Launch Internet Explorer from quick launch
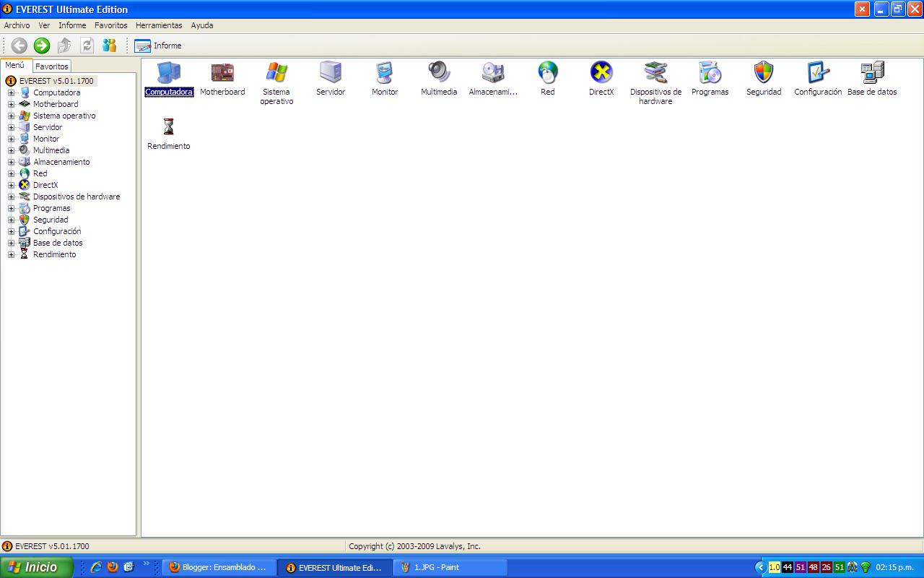924x578 pixels. [x=96, y=567]
